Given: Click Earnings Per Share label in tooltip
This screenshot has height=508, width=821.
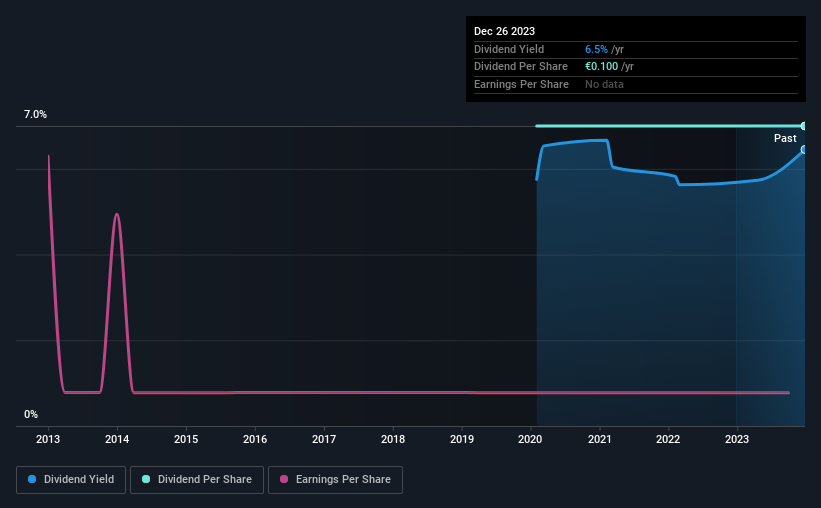Looking at the screenshot, I should (x=521, y=84).
